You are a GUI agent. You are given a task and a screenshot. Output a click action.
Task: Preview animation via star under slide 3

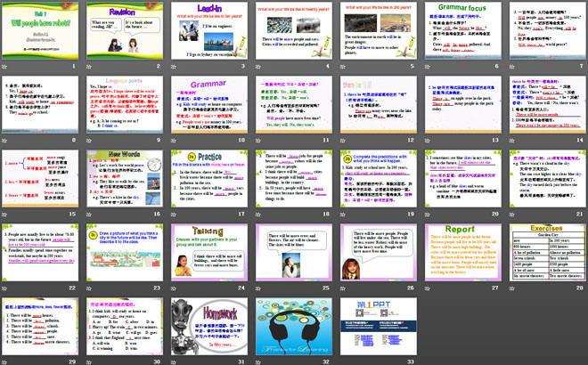pos(174,67)
